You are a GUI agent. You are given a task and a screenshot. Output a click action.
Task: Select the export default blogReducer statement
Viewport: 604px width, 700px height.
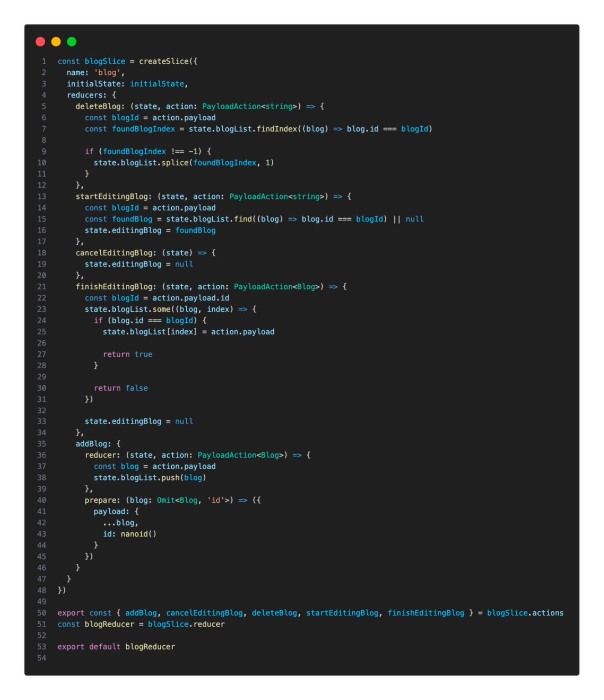(116, 646)
